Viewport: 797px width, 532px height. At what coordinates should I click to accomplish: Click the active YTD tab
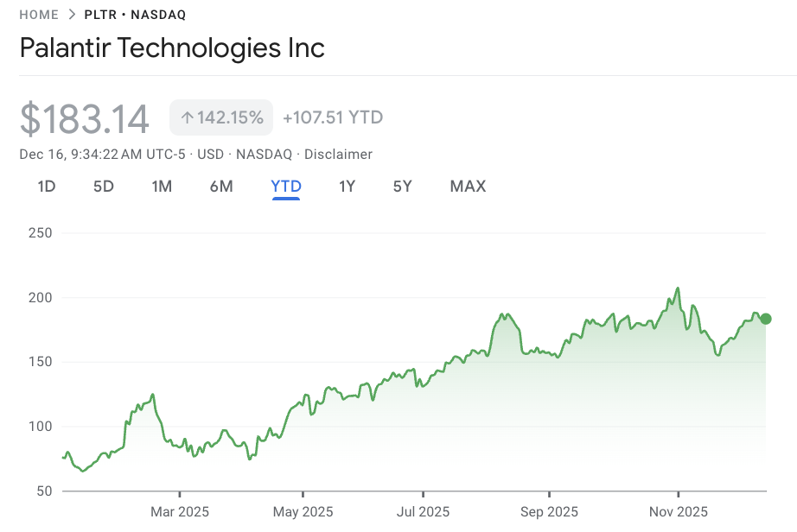[286, 187]
